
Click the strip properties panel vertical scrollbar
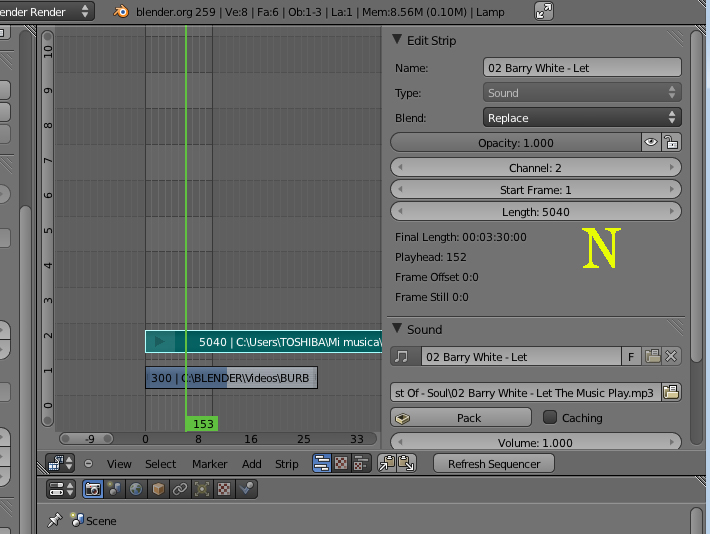(x=696, y=196)
